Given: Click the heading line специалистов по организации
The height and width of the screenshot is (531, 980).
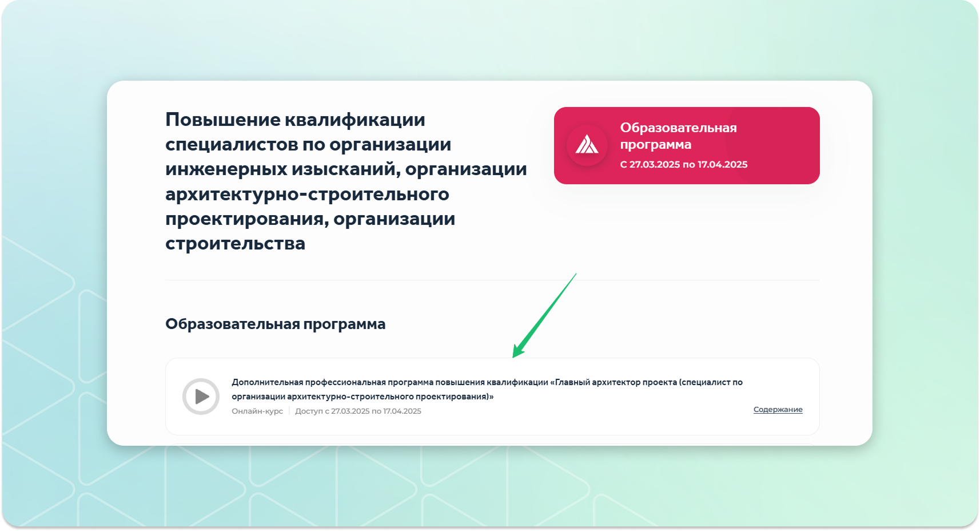Looking at the screenshot, I should tap(308, 145).
